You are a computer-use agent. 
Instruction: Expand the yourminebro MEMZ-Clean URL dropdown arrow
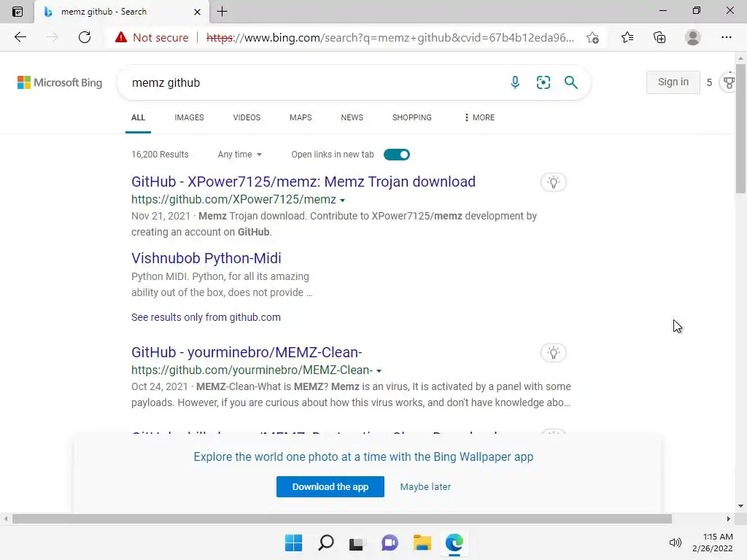coord(379,370)
